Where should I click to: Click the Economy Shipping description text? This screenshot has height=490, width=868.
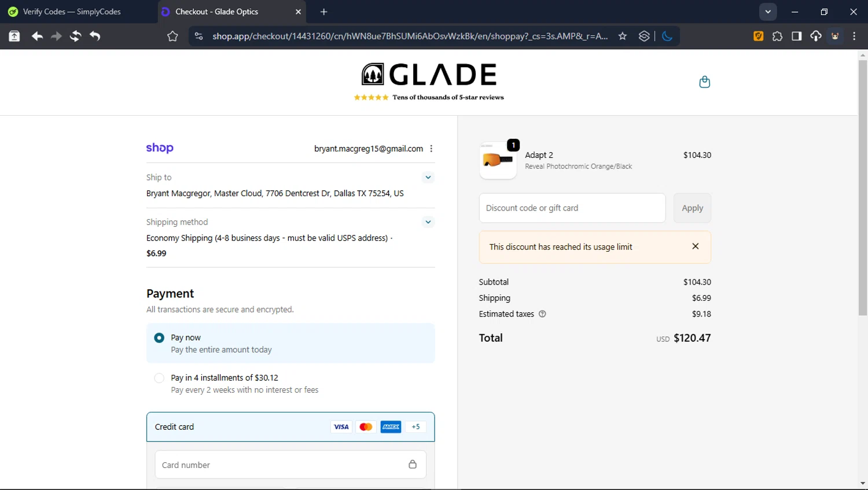pos(269,238)
